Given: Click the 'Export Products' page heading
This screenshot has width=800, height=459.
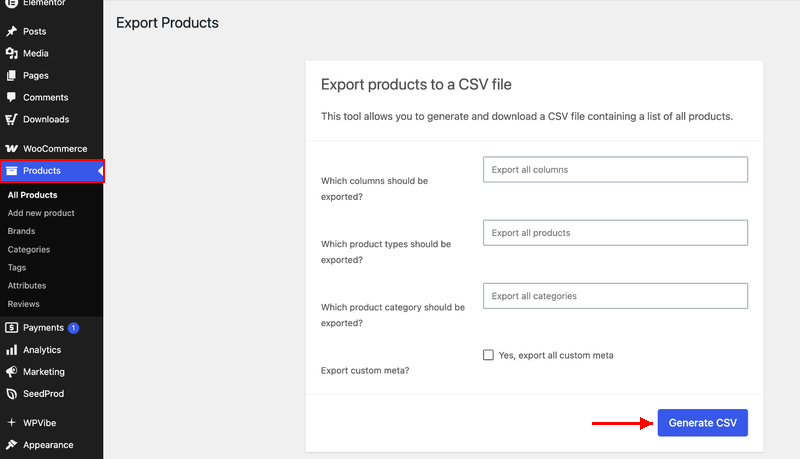Looking at the screenshot, I should [167, 23].
